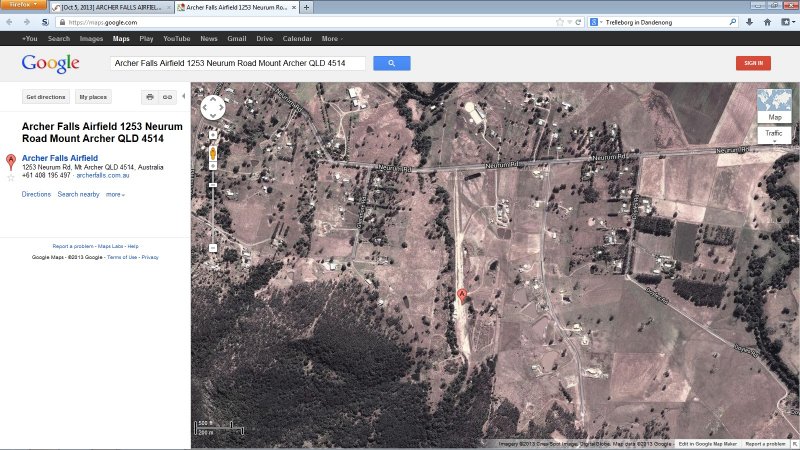The width and height of the screenshot is (800, 450).
Task: Open the Firefox downloads arrow
Action: (x=749, y=22)
